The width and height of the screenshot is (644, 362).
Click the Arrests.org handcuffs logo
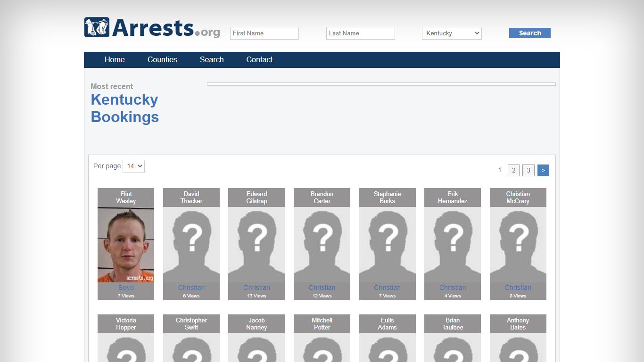(x=152, y=27)
